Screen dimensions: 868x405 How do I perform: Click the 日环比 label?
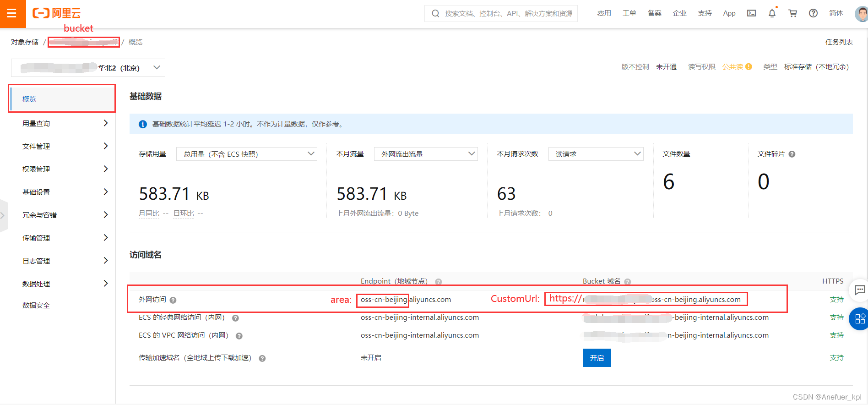pyautogui.click(x=184, y=213)
